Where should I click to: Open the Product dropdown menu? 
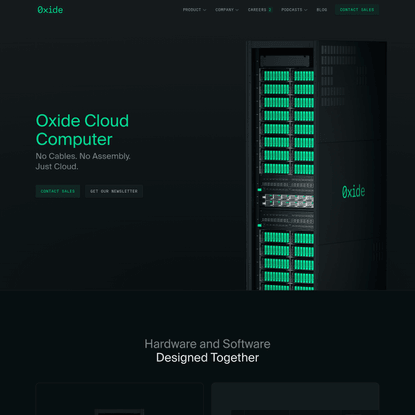point(194,10)
